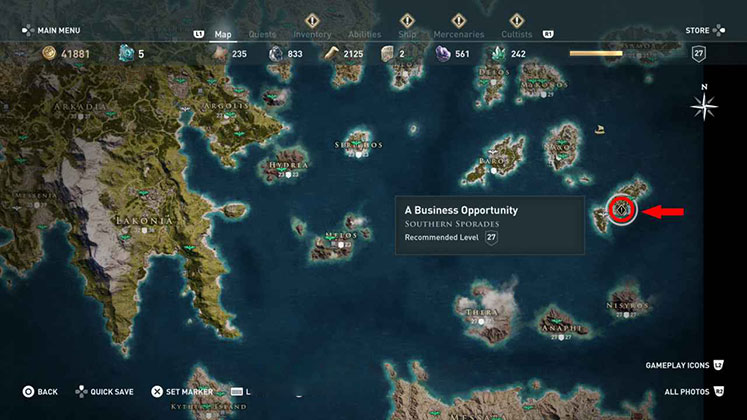The width and height of the screenshot is (747, 420).
Task: Click the ancient tablet resource icon
Action: (387, 54)
